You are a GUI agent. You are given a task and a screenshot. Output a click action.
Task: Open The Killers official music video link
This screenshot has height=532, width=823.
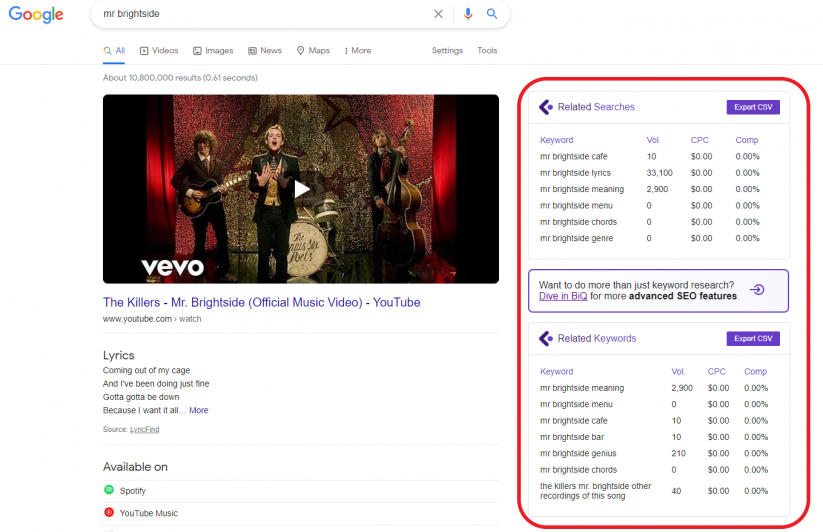[261, 303]
